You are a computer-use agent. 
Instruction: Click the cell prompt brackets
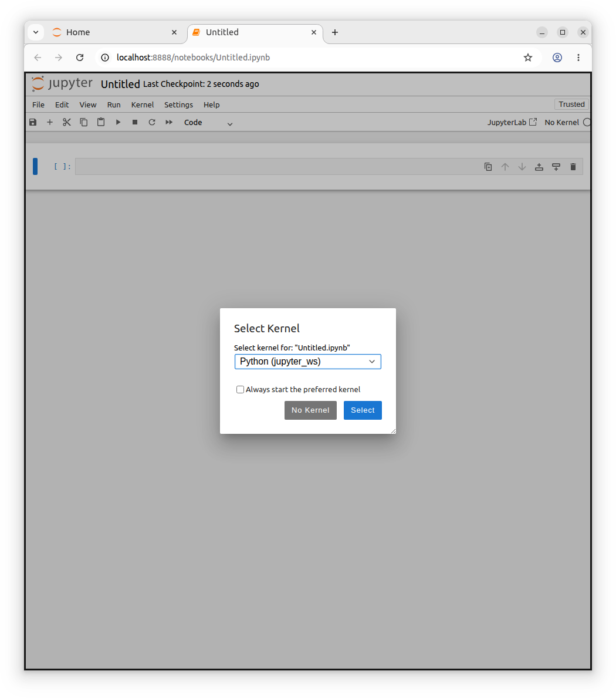pos(62,167)
